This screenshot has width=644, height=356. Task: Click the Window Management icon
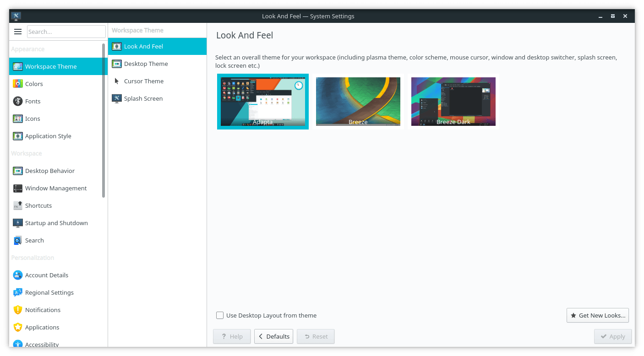18,188
